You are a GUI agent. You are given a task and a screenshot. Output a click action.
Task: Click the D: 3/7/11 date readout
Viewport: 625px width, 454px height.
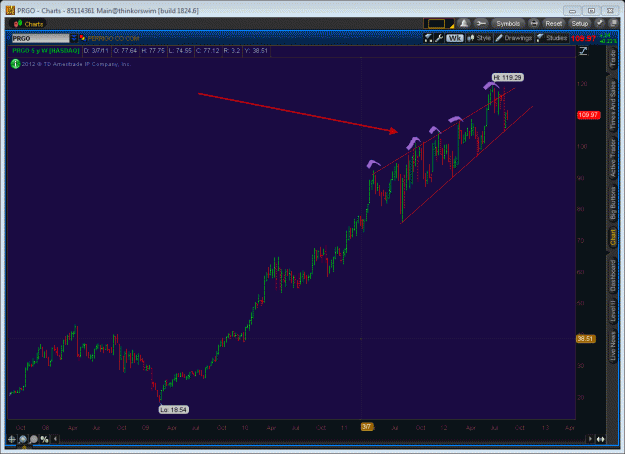[96, 51]
